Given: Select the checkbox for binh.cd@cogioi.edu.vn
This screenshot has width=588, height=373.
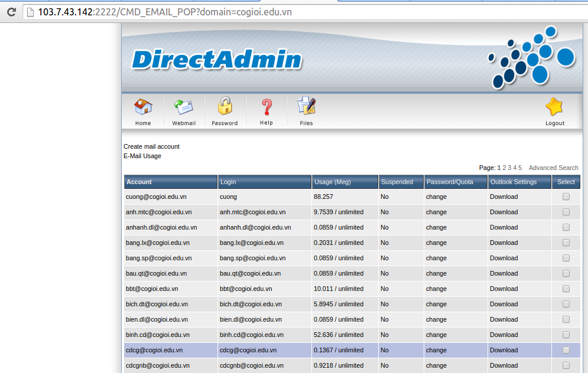Looking at the screenshot, I should 566,335.
